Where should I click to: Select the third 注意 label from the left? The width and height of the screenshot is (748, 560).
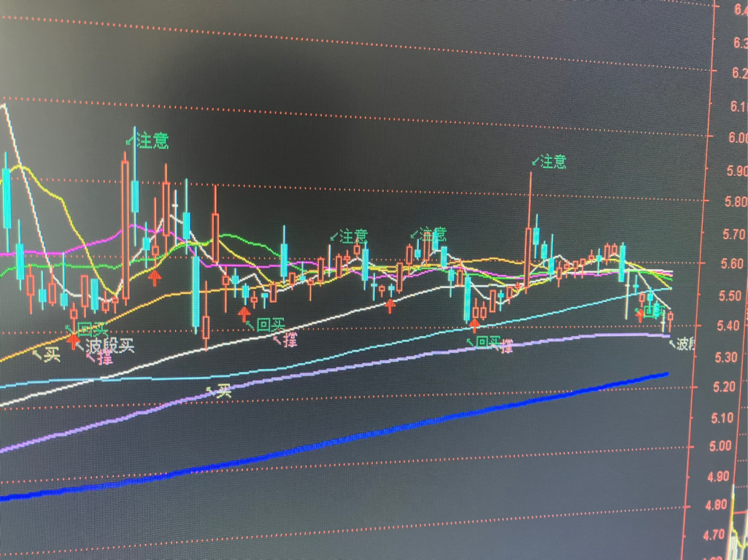(x=432, y=233)
